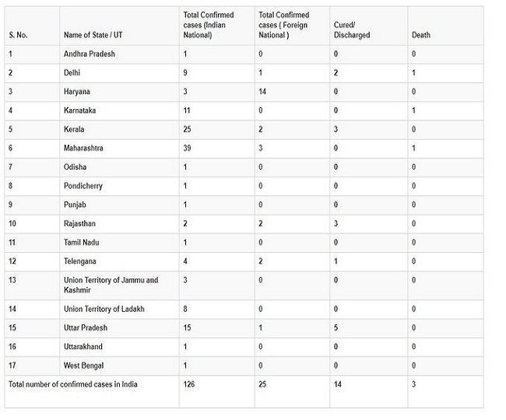Click the Pondicherry state name cell

click(83, 186)
